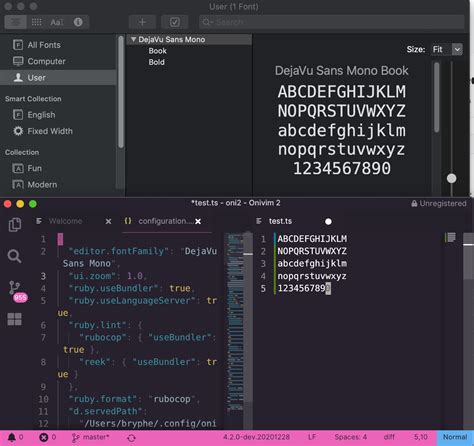
Task: Click Font Book sidebar scrollbar
Action: tap(121, 92)
